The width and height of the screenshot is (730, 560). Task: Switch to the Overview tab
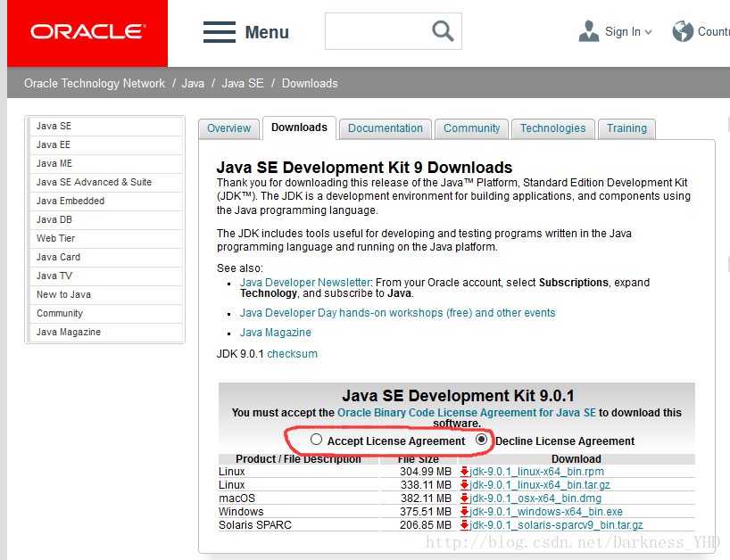click(228, 128)
